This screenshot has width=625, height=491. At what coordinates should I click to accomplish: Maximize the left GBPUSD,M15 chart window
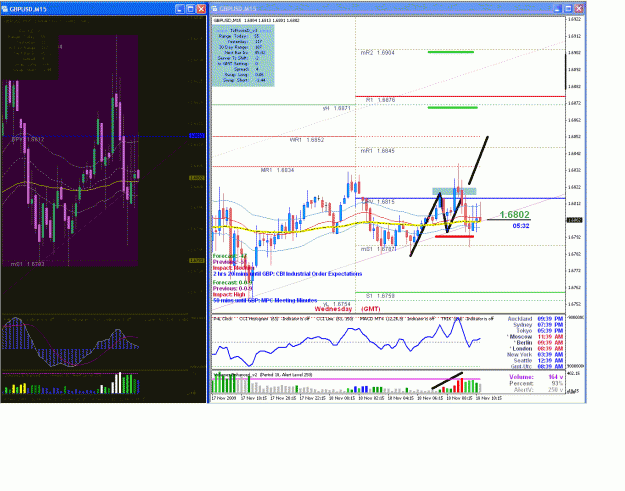point(191,9)
